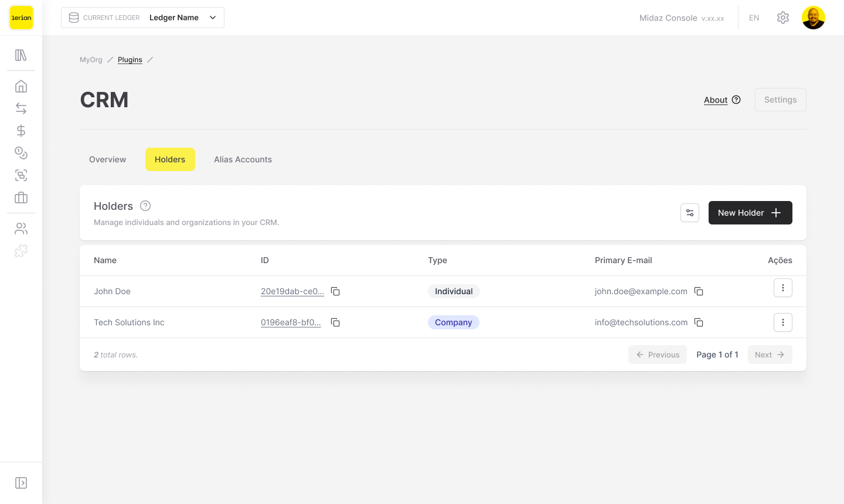
Task: Open the ledgers library icon in sidebar
Action: (x=21, y=55)
